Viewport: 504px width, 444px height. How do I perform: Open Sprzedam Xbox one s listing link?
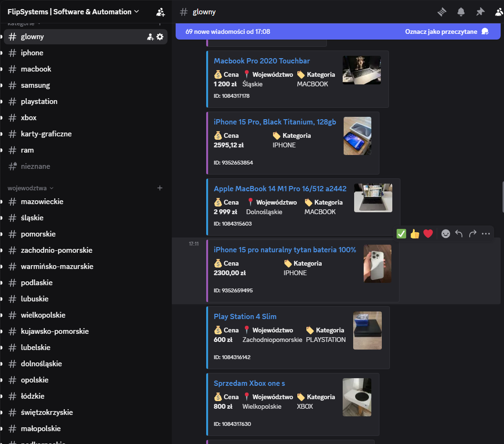tap(249, 383)
